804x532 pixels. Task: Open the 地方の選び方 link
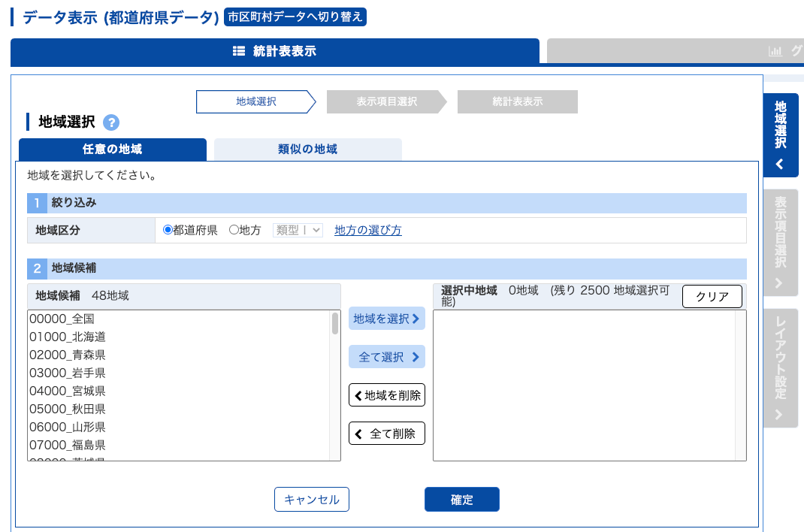[x=367, y=231]
